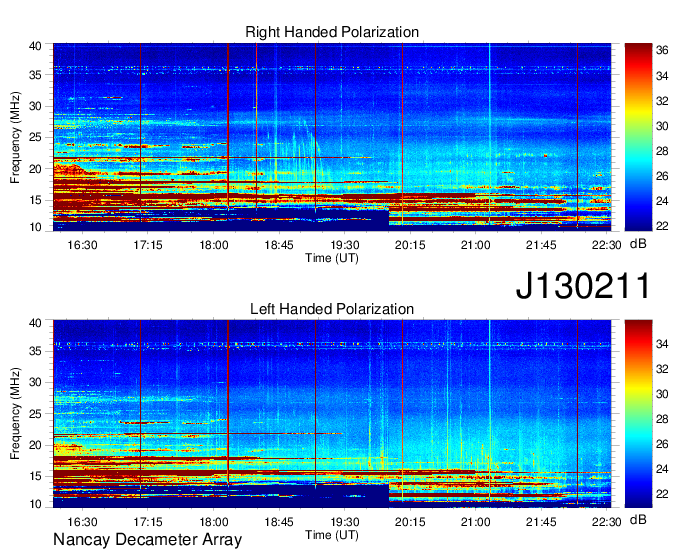
Task: Click the "dB" unit label of Left Handed colorbar
Action: coord(638,520)
